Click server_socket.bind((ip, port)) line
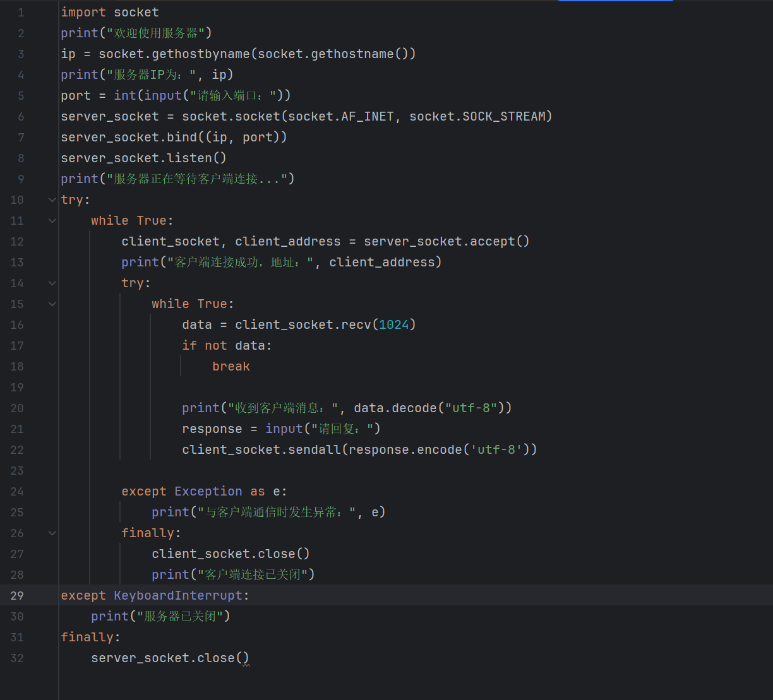The width and height of the screenshot is (773, 700). point(174,137)
